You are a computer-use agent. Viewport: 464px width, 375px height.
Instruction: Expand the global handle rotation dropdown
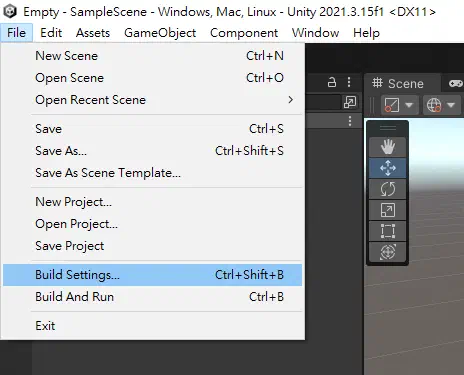[441, 105]
